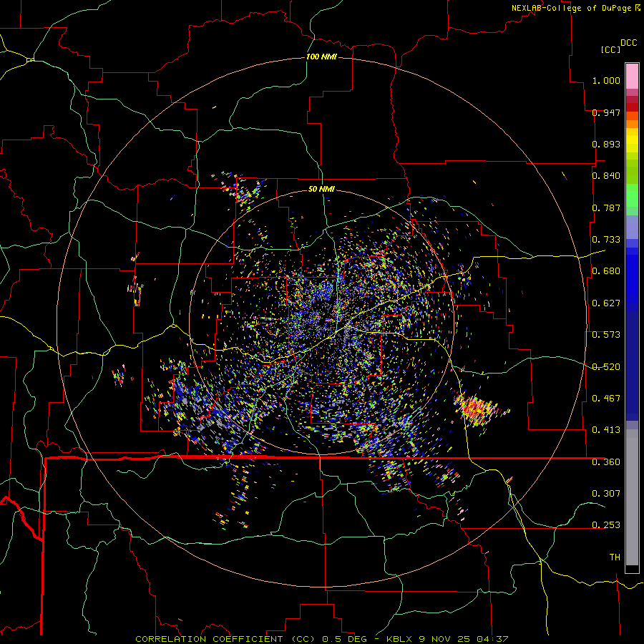This screenshot has height=644, width=644.
Task: Click the 0.253 scale value
Action: pos(606,525)
